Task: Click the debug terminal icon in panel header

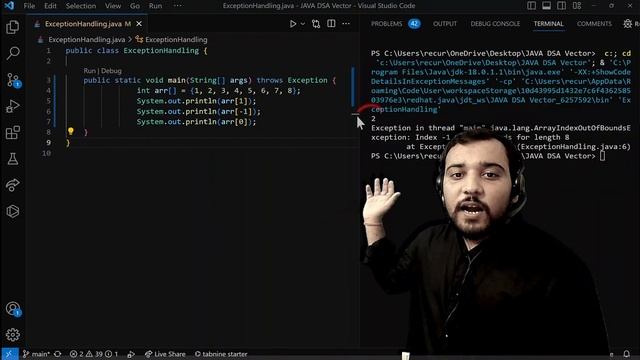Action: coord(627,24)
